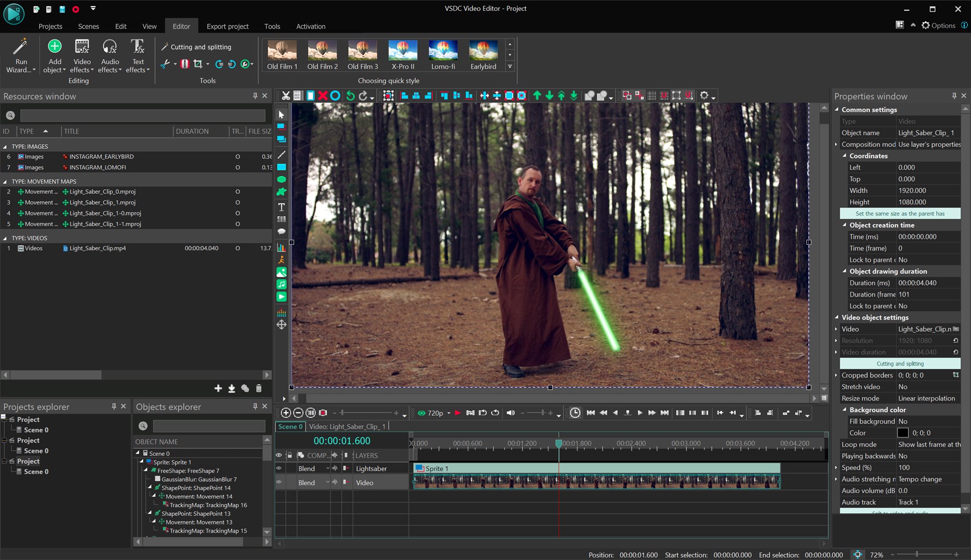Select the Add audio tool

click(281, 284)
